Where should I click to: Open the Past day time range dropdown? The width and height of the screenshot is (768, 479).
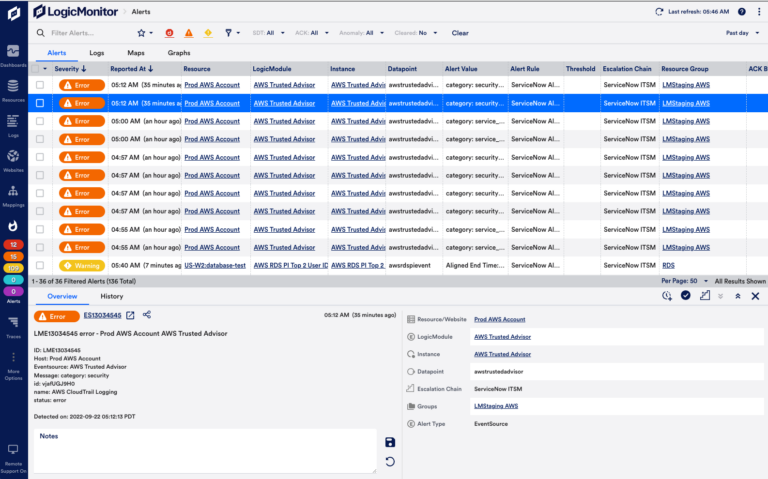coord(738,33)
